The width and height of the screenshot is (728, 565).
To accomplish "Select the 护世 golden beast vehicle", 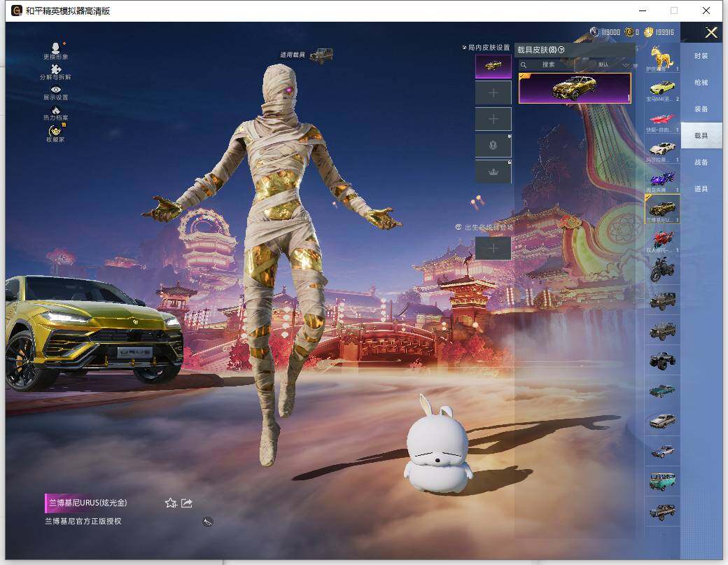I will click(662, 57).
